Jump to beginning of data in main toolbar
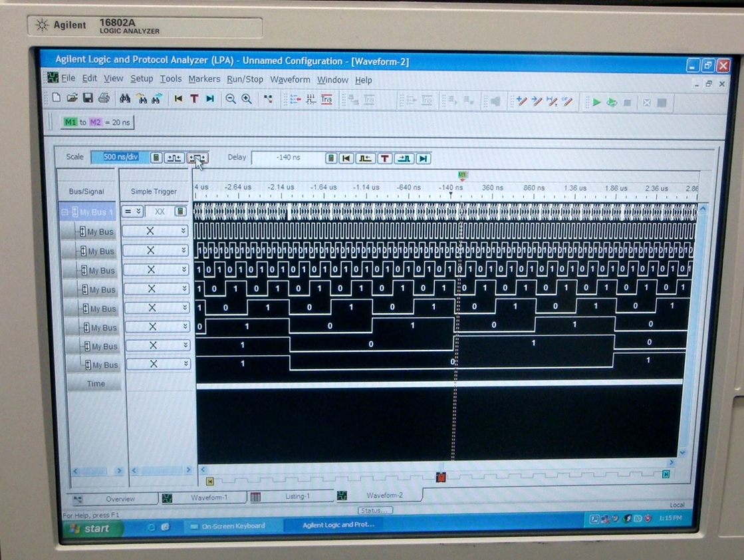The image size is (744, 560). [x=178, y=98]
